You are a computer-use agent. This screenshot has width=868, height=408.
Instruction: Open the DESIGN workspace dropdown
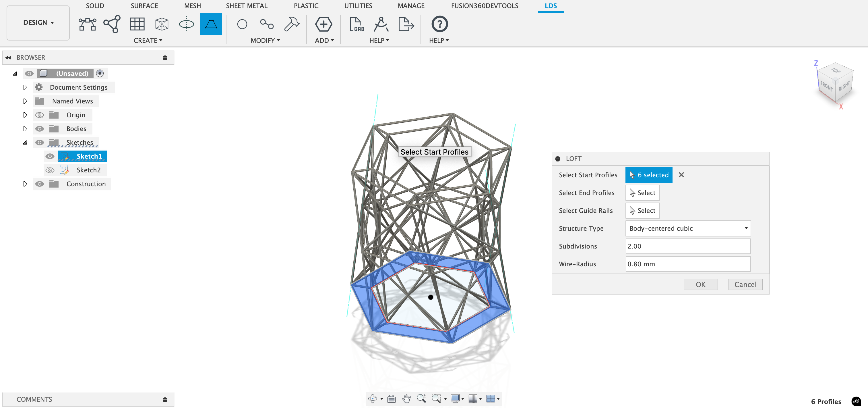(x=38, y=23)
